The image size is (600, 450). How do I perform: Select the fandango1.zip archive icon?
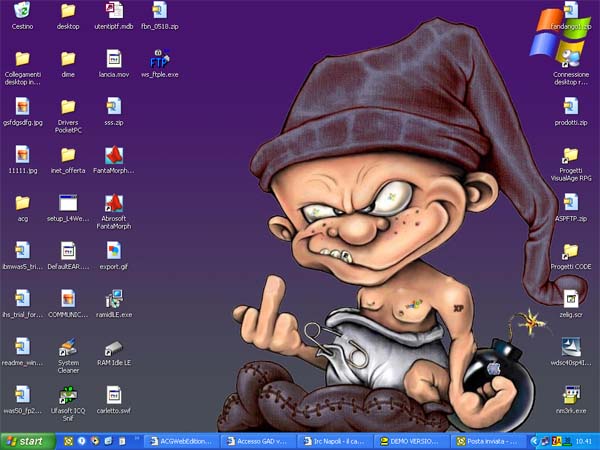571,11
